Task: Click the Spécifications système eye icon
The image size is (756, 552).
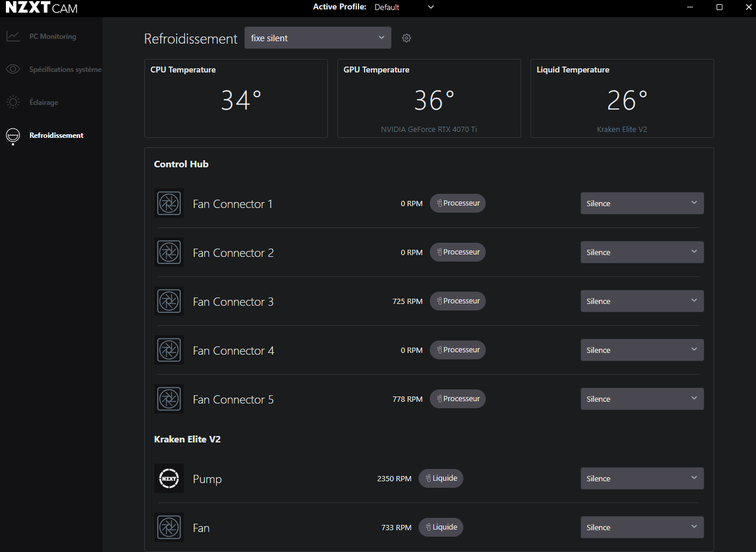Action: click(x=13, y=70)
